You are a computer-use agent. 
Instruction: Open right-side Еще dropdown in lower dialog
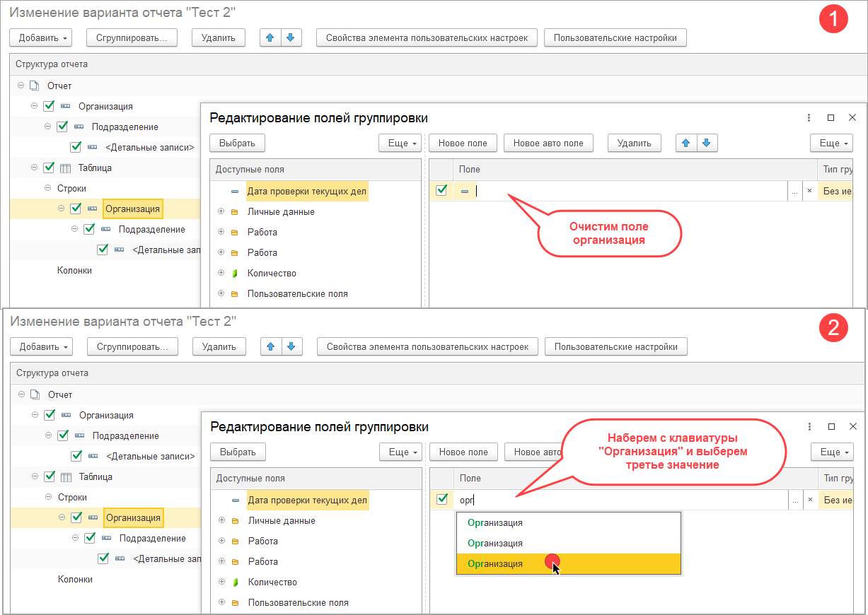(x=832, y=452)
